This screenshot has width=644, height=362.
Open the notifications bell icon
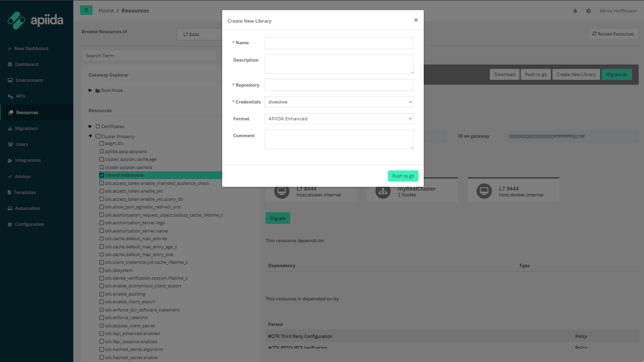(575, 11)
